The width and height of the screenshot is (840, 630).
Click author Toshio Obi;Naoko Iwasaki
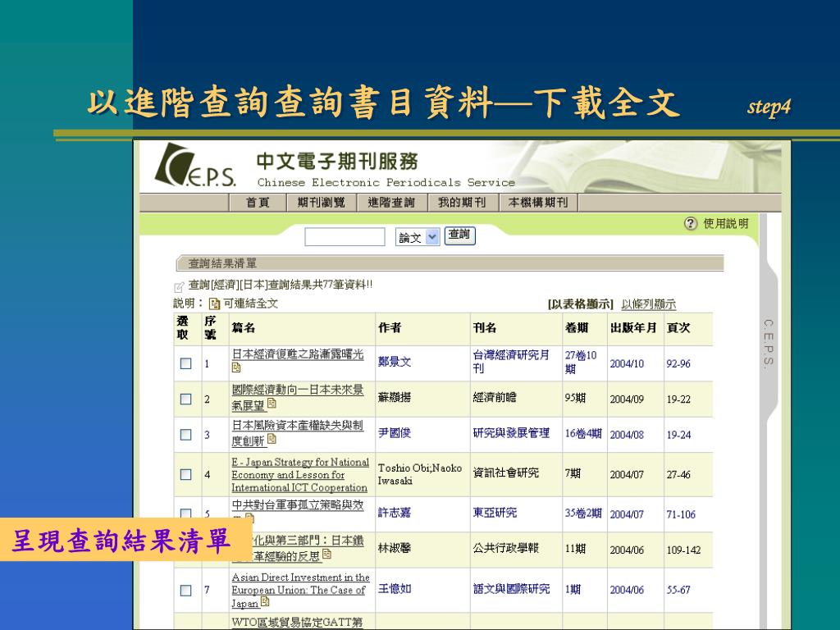coord(419,474)
